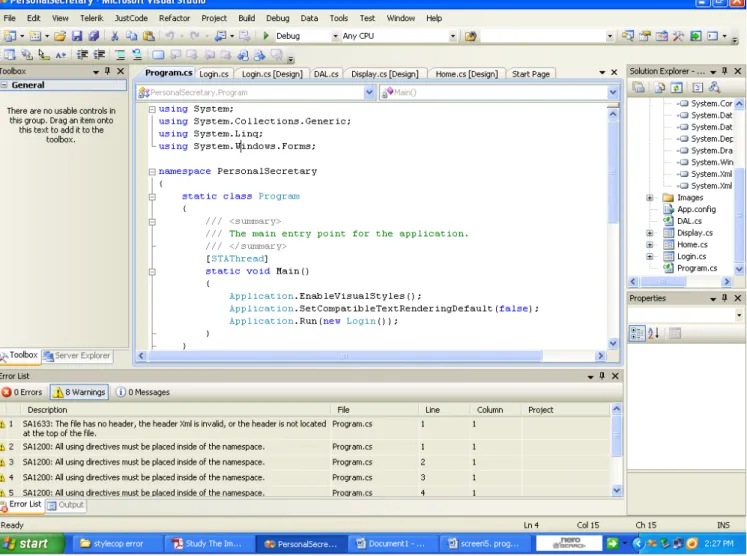Click View Class Diagram icon in Solution Explorer
This screenshot has height=556, width=747.
(x=714, y=88)
